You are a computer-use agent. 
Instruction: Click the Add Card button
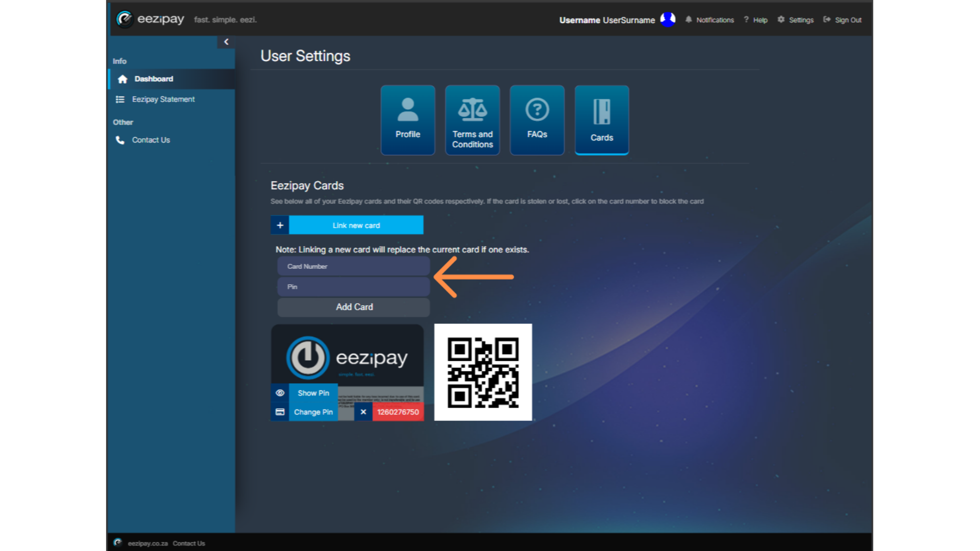pyautogui.click(x=354, y=307)
